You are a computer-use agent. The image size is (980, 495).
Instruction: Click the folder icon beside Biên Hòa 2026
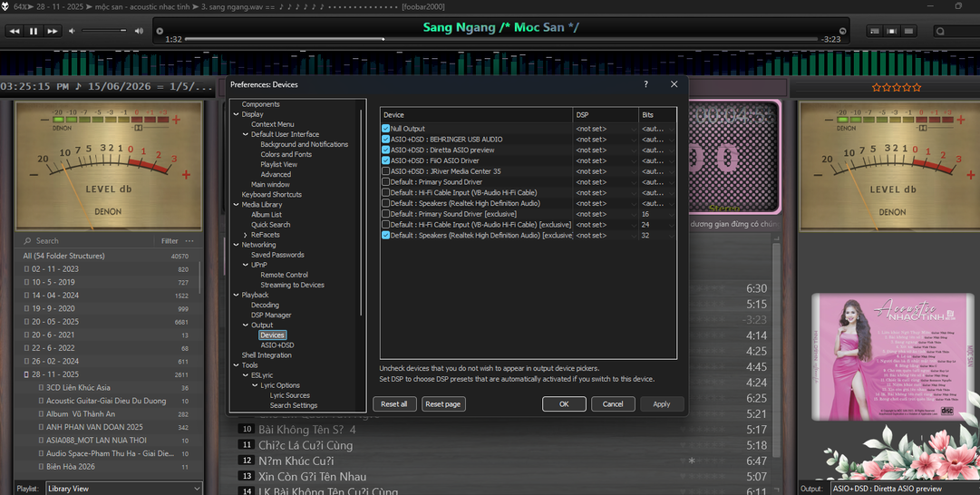(x=42, y=466)
